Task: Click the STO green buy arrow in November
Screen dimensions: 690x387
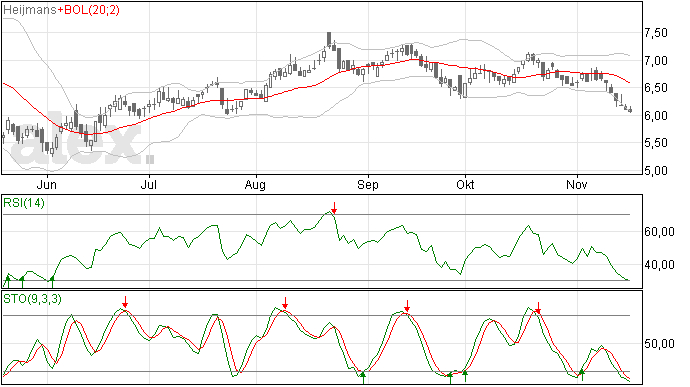Action: pos(582,375)
